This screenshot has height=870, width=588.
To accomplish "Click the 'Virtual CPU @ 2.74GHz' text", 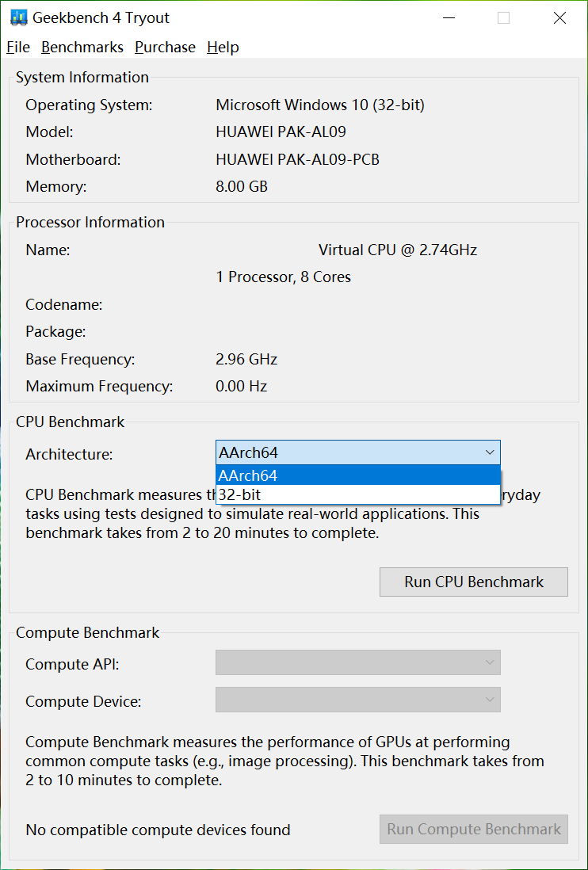I will click(398, 250).
